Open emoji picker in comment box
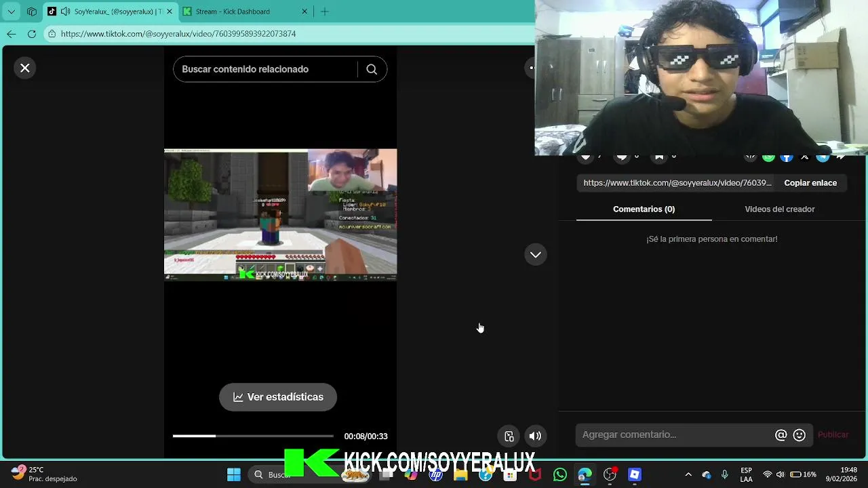This screenshot has width=868, height=488. [x=800, y=436]
